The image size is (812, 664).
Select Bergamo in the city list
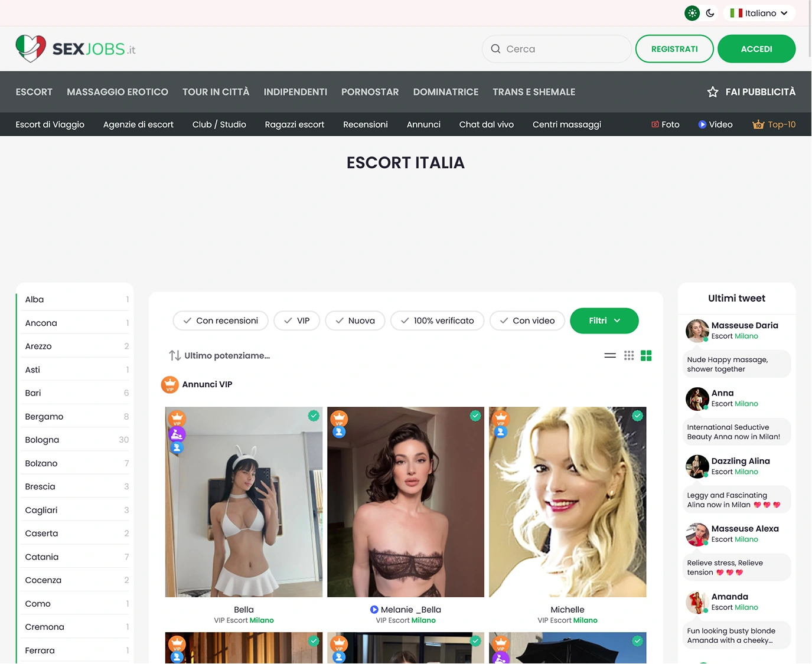[77, 417]
